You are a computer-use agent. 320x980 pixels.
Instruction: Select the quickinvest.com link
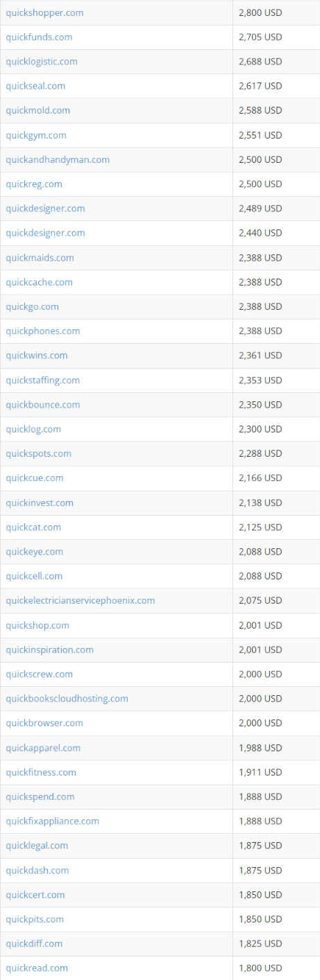coord(40,502)
